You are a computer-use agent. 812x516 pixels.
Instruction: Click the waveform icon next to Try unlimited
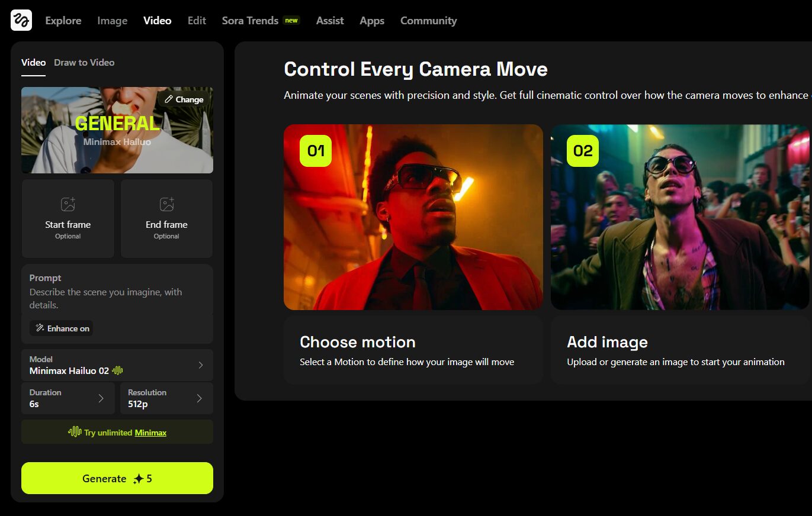(75, 432)
